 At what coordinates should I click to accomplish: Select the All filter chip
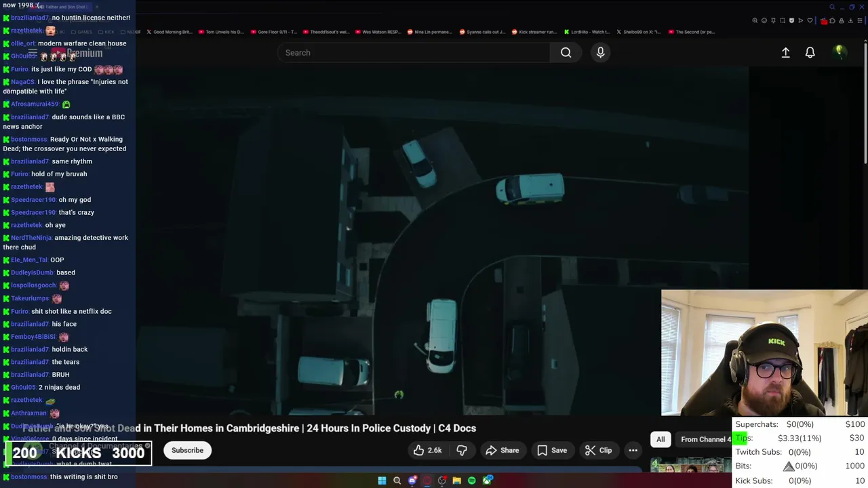(660, 439)
